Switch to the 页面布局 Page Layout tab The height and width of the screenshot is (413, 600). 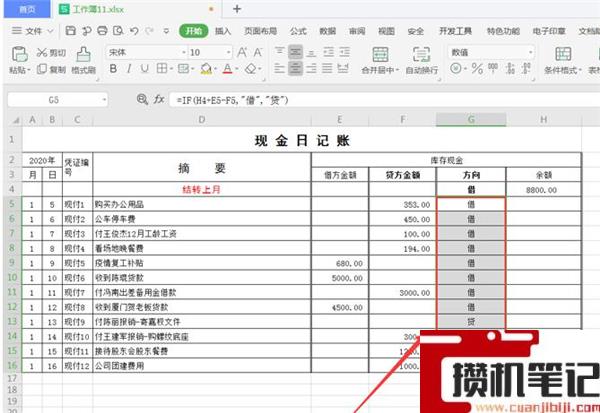point(260,31)
